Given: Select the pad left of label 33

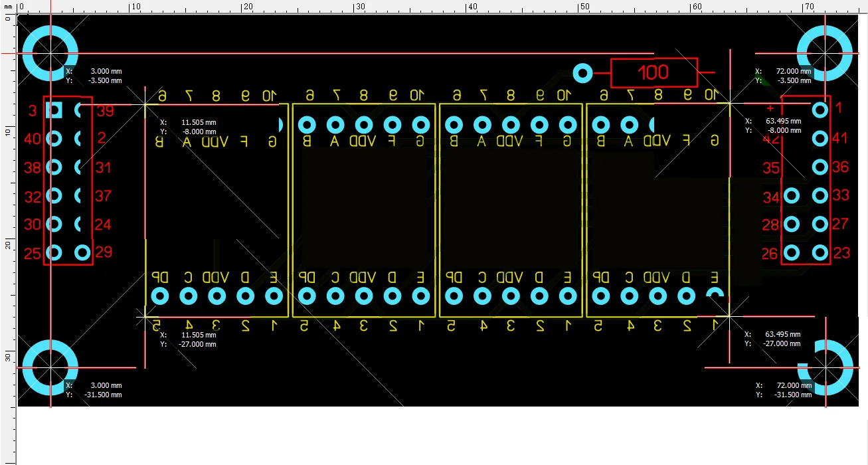Looking at the screenshot, I should (x=820, y=195).
